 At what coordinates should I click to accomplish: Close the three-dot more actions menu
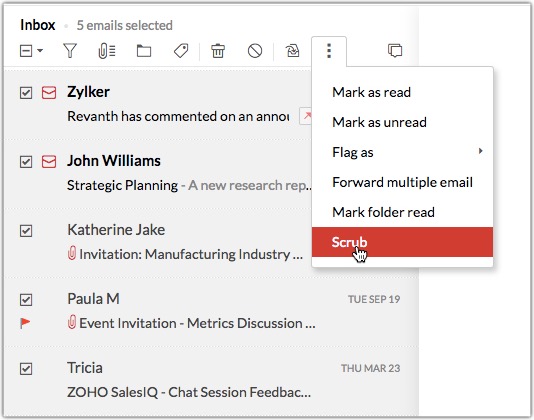329,51
